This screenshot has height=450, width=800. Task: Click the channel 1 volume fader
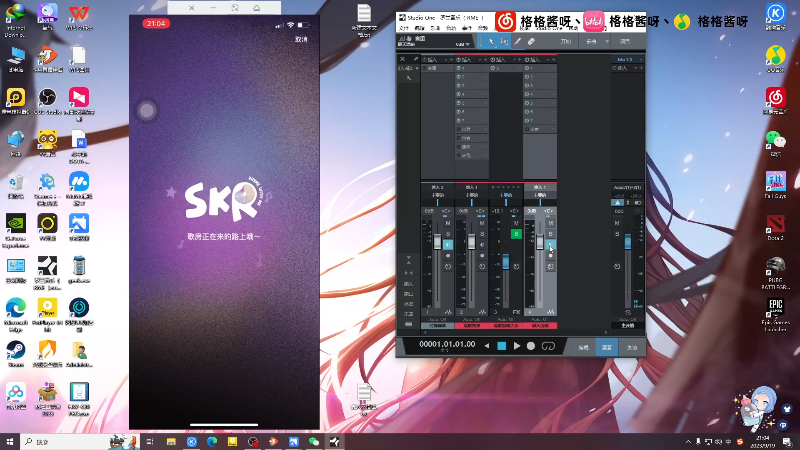click(x=437, y=242)
